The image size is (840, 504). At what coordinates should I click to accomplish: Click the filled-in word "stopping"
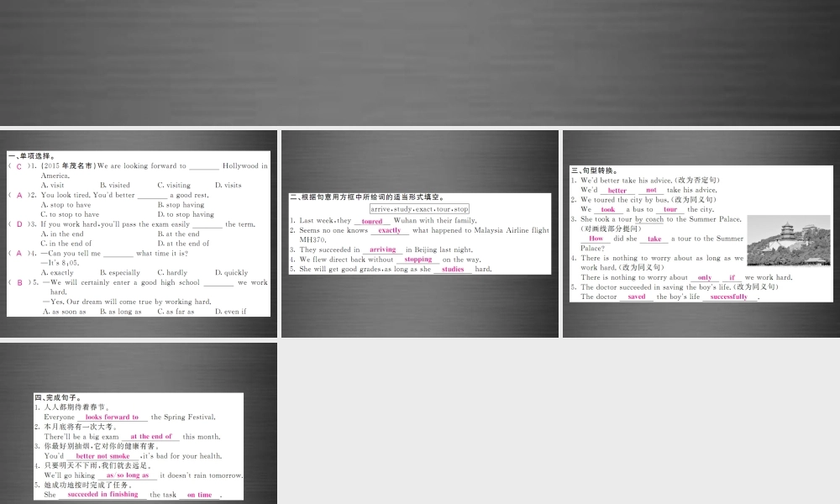click(x=417, y=260)
